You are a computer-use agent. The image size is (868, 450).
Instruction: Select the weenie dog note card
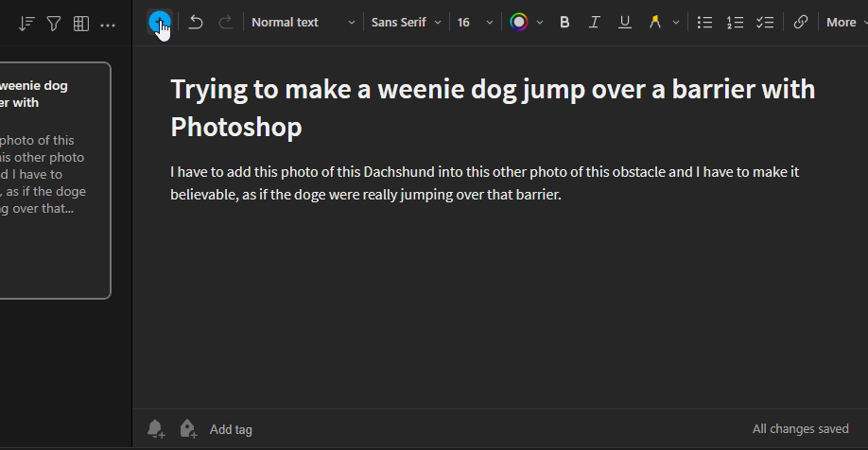(x=56, y=181)
